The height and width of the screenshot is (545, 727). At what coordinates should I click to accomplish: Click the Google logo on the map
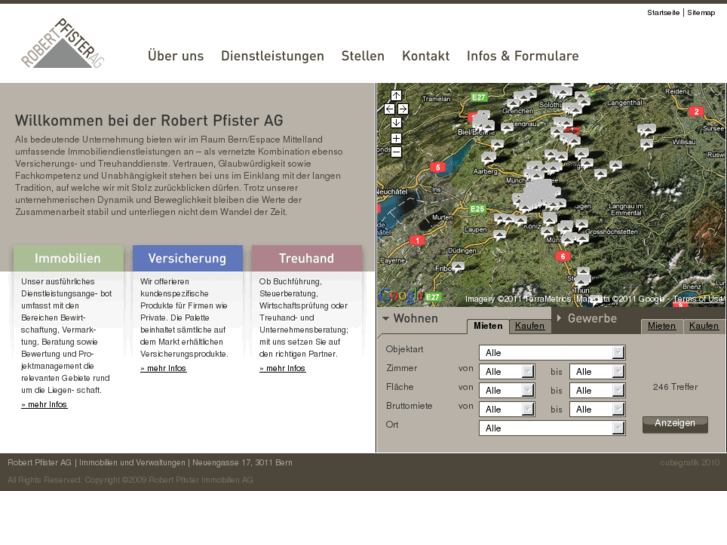pyautogui.click(x=401, y=295)
